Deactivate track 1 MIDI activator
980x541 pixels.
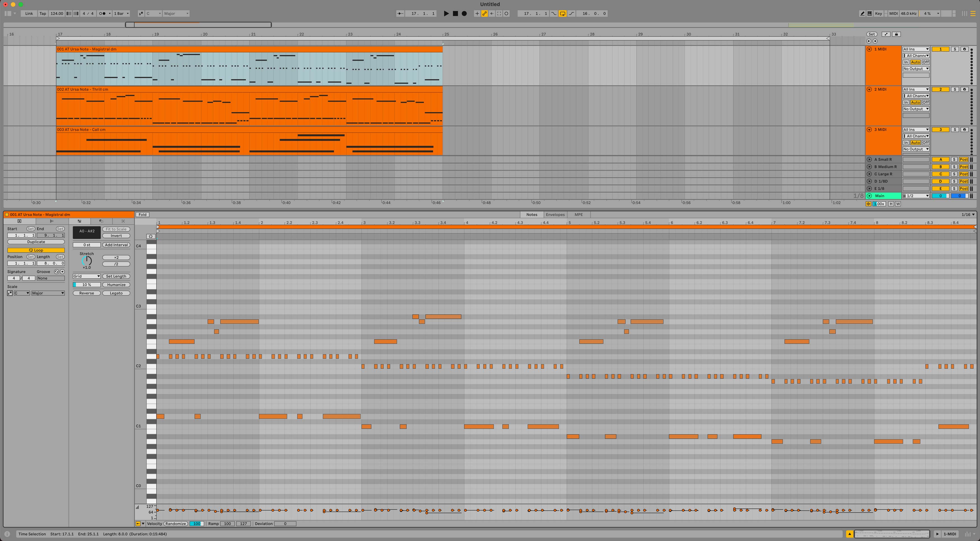tap(941, 49)
